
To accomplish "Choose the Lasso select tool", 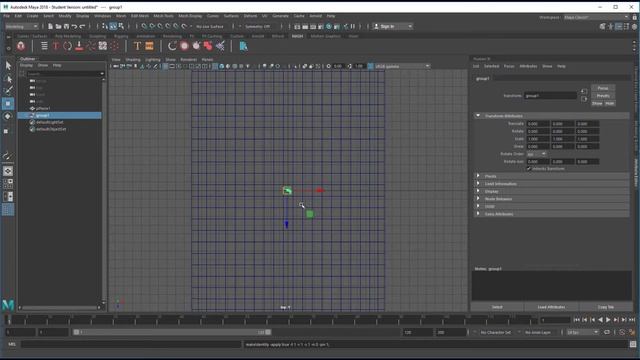I will [8, 78].
